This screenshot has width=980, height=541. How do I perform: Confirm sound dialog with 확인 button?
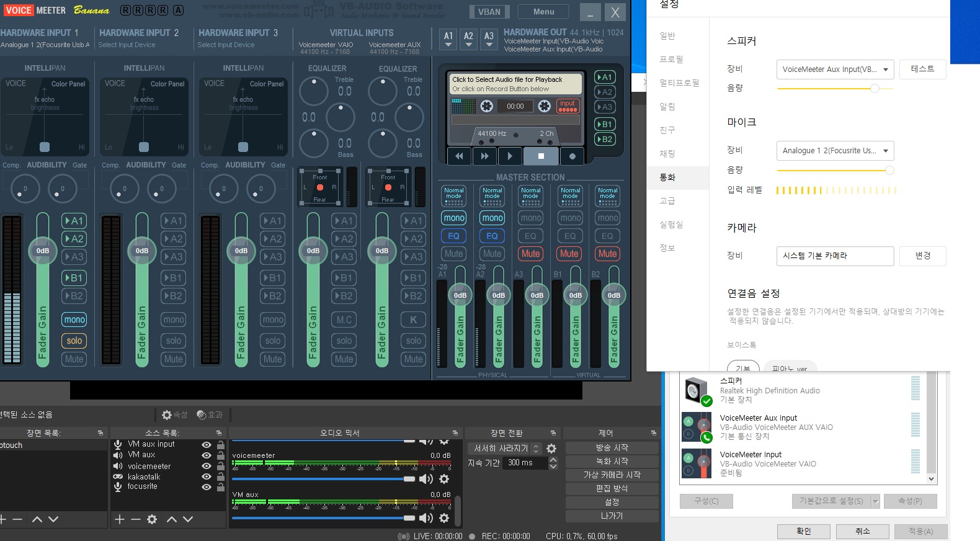pos(803,531)
